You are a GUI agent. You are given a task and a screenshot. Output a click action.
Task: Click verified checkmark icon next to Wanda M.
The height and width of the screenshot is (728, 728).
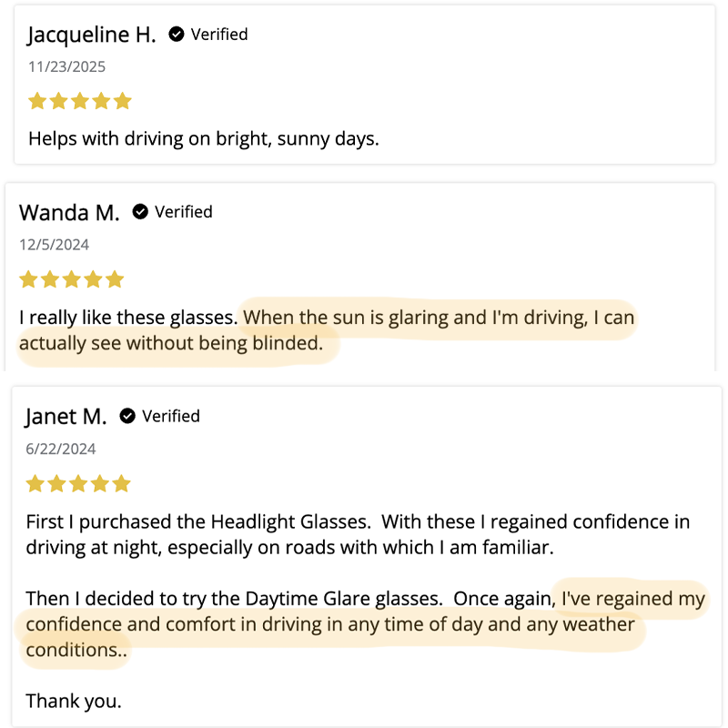coord(140,212)
